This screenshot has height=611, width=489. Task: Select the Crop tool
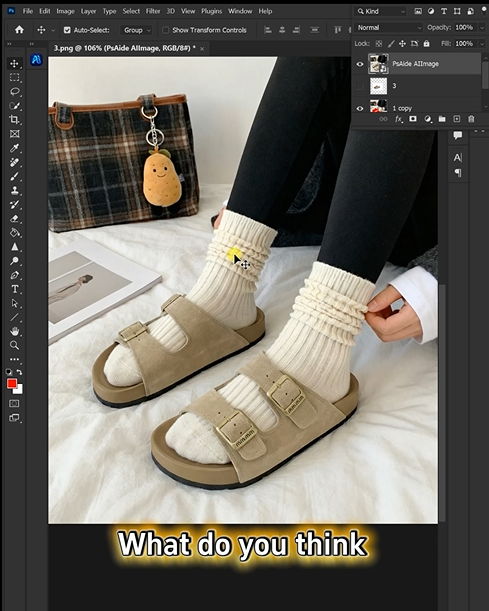14,120
